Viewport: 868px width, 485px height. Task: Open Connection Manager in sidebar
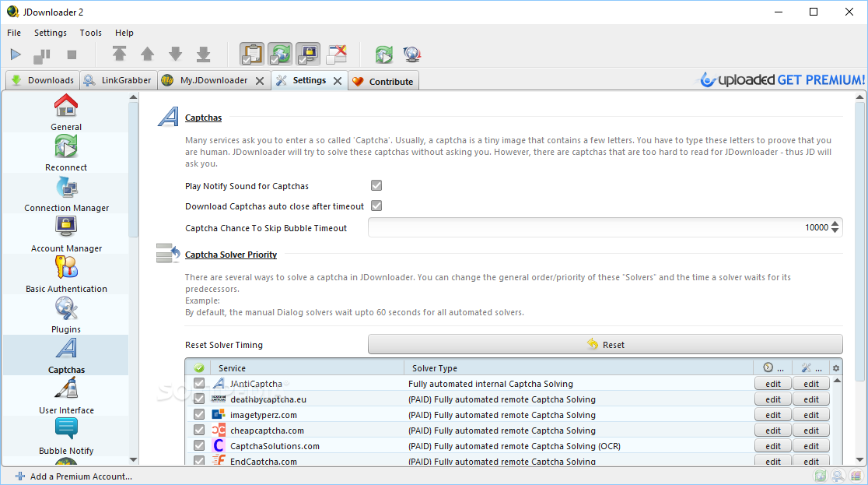coord(66,193)
